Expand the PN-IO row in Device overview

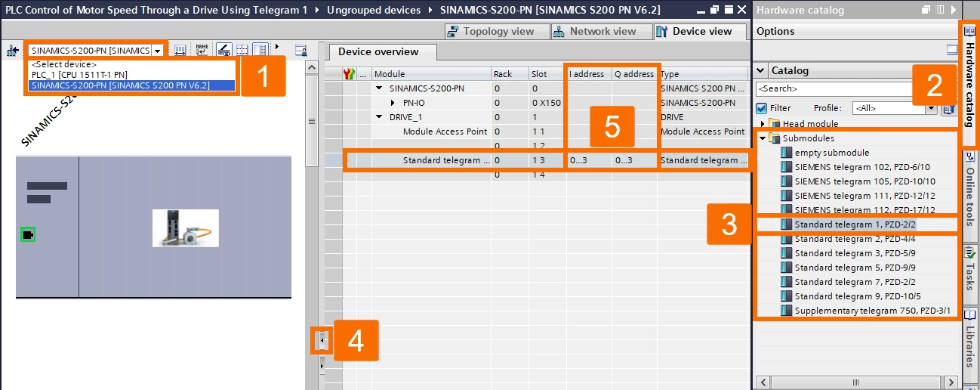[x=393, y=103]
